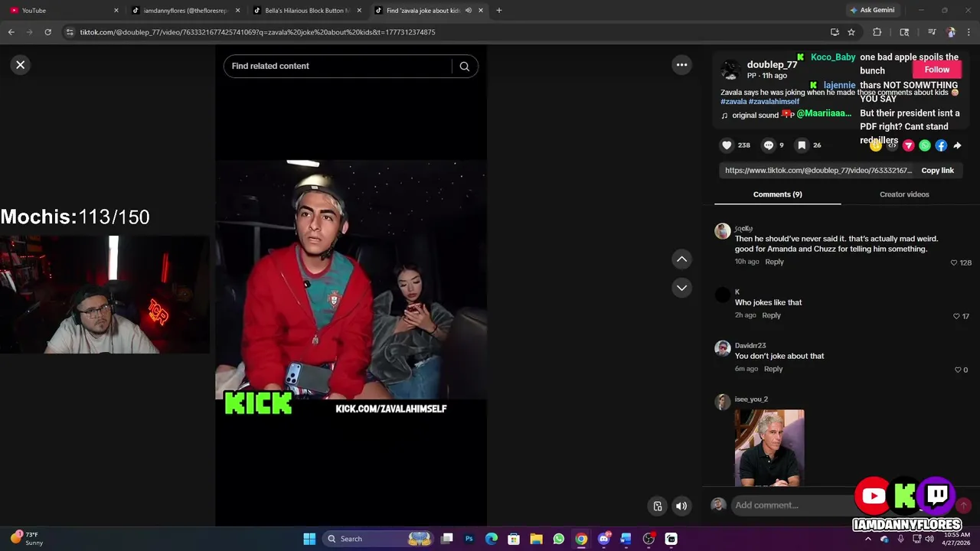This screenshot has width=980, height=551.
Task: Like Davidrr23's comment heart
Action: point(958,370)
